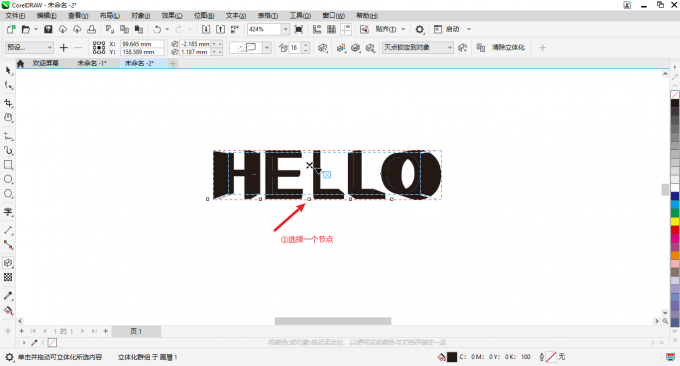Screen dimensions: 680x366
Task: Open the 文件 File menu
Action: point(15,16)
